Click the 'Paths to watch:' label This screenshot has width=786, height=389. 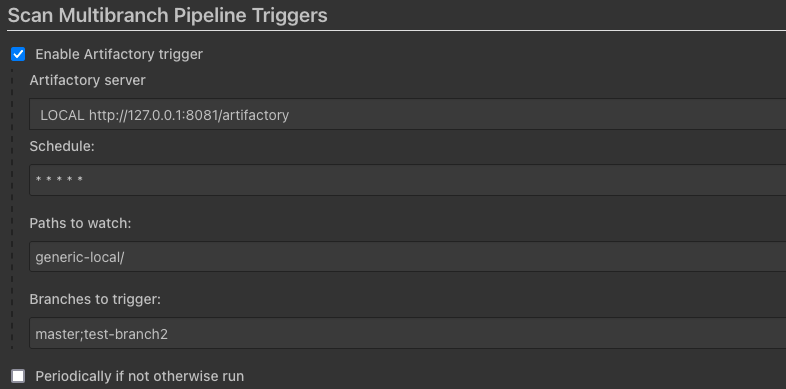coord(80,223)
